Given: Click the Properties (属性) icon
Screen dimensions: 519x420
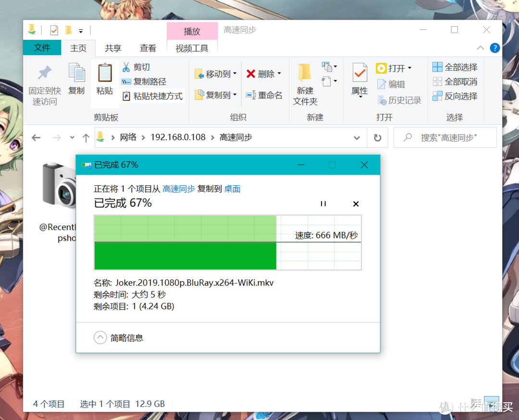Looking at the screenshot, I should (359, 81).
